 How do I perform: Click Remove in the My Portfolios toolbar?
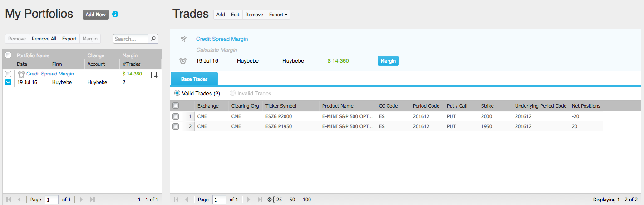pyautogui.click(x=17, y=39)
